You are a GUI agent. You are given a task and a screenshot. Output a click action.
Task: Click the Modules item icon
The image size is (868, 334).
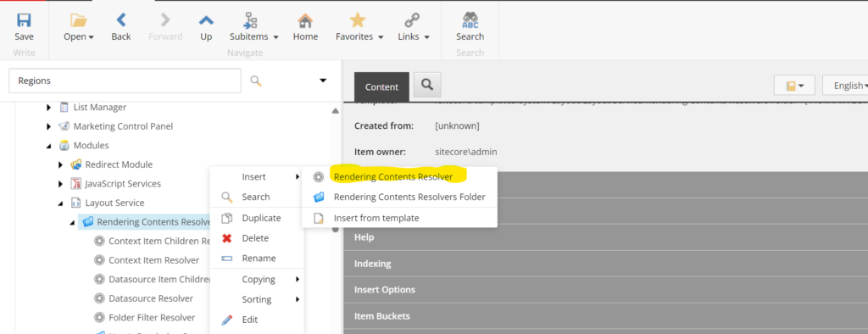tap(64, 146)
